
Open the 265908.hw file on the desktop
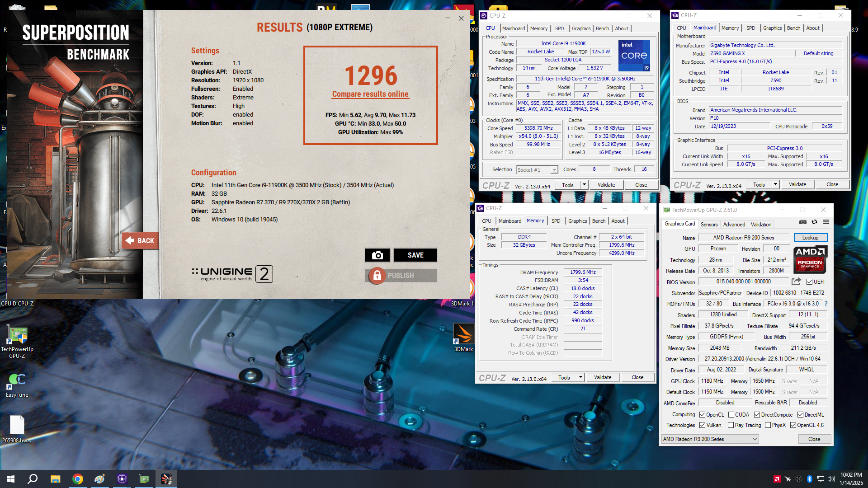(17, 429)
